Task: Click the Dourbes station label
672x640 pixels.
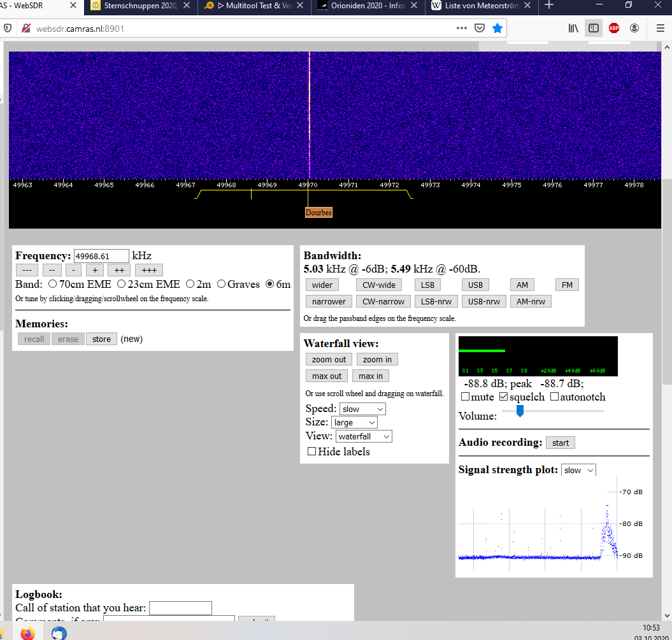Action: pyautogui.click(x=318, y=213)
